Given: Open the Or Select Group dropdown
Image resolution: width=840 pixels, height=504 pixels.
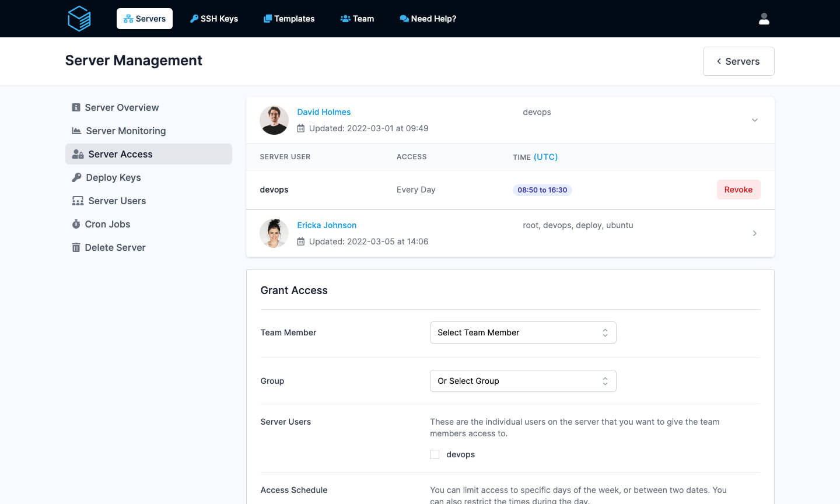Looking at the screenshot, I should point(523,381).
